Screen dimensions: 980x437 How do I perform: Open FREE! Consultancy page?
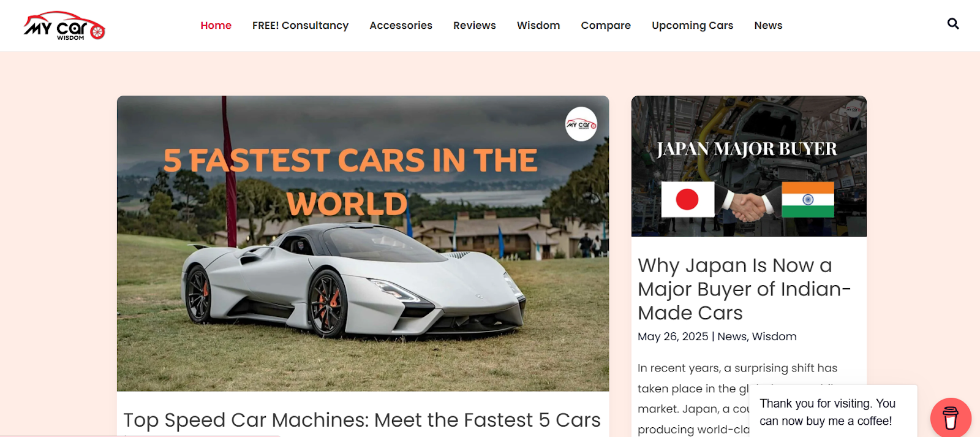pyautogui.click(x=300, y=25)
